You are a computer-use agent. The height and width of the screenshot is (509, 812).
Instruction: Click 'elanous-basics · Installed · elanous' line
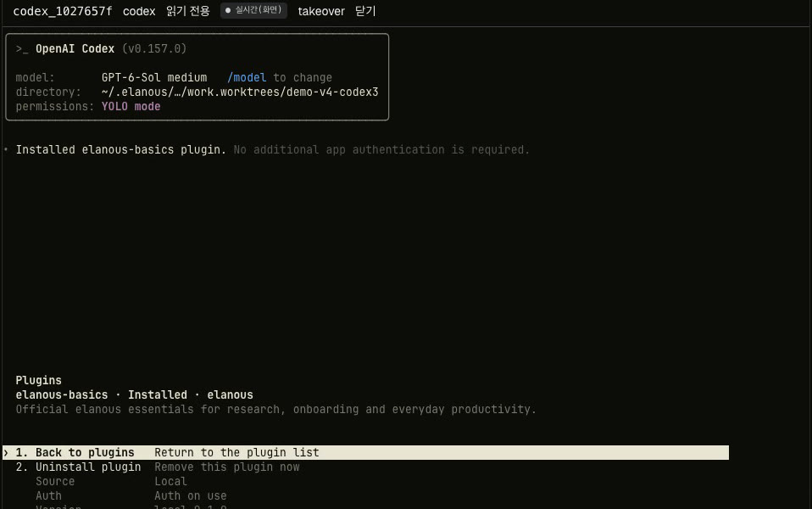pyautogui.click(x=134, y=395)
